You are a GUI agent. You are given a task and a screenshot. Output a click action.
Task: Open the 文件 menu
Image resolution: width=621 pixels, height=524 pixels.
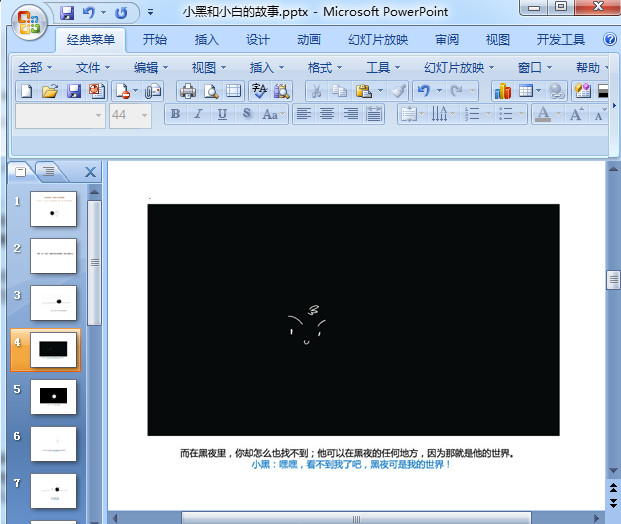[x=93, y=68]
